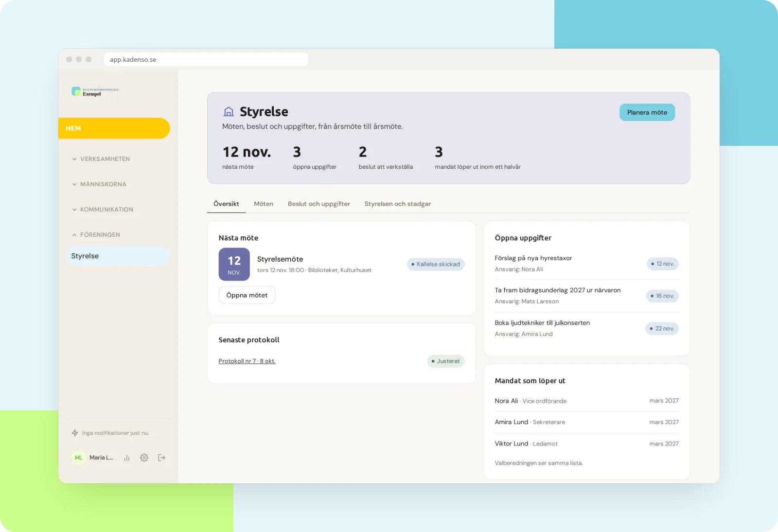Expand the Verksamheten sidebar section
This screenshot has height=532, width=778.
click(101, 159)
